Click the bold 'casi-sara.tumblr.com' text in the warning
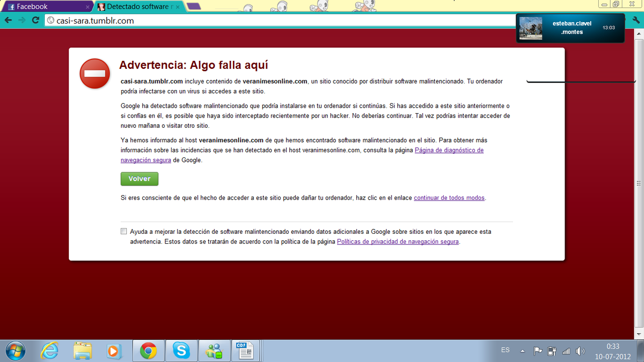This screenshot has height=362, width=644. [x=151, y=81]
